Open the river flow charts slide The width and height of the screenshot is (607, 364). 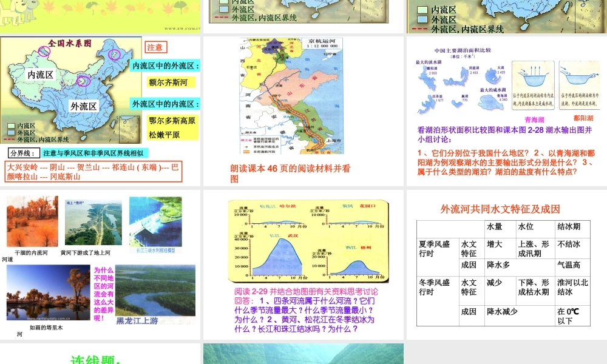coord(303,265)
